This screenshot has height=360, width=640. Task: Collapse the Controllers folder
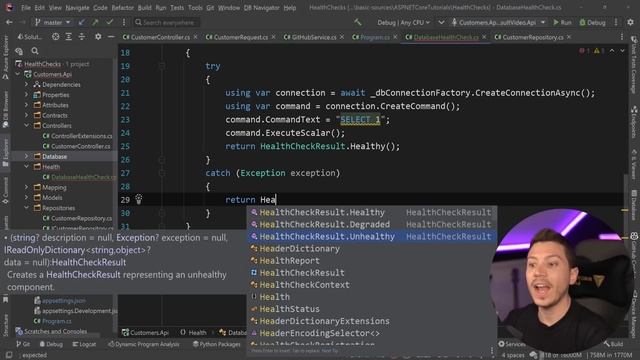tap(27, 126)
